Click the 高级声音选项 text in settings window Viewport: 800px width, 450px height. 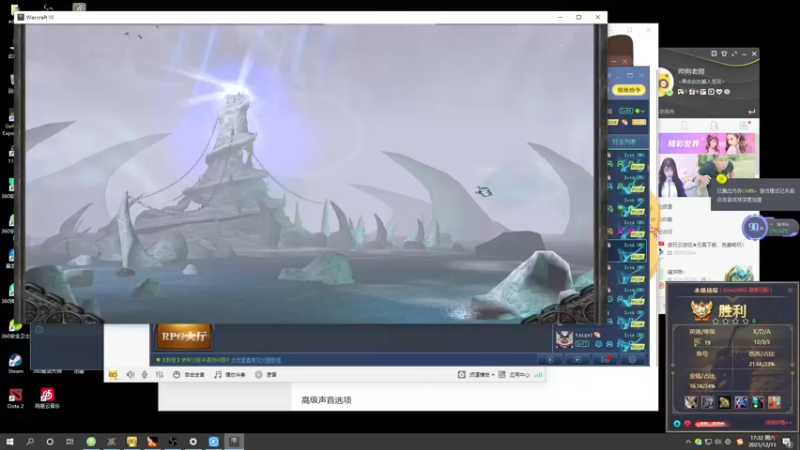[x=327, y=400]
